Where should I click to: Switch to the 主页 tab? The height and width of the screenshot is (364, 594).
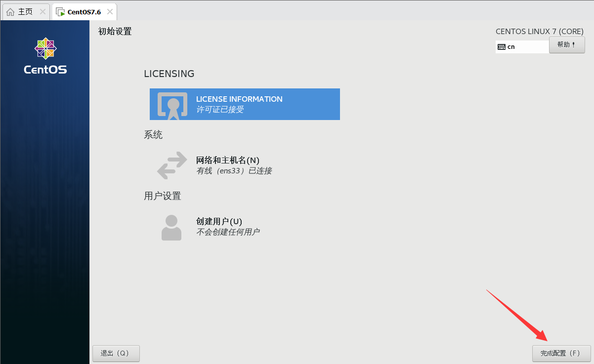pos(26,11)
